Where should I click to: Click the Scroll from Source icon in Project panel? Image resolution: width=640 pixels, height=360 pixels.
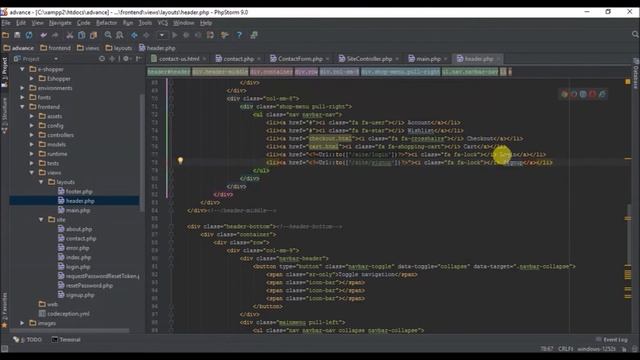(102, 59)
